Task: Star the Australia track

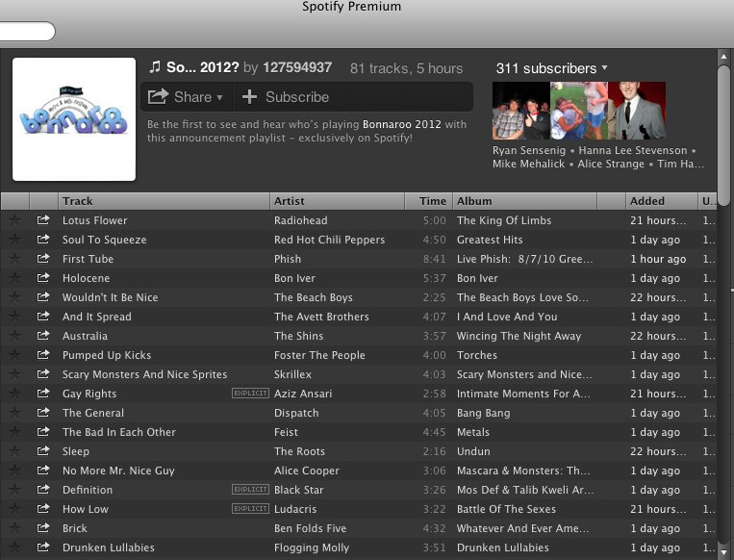Action: [15, 335]
